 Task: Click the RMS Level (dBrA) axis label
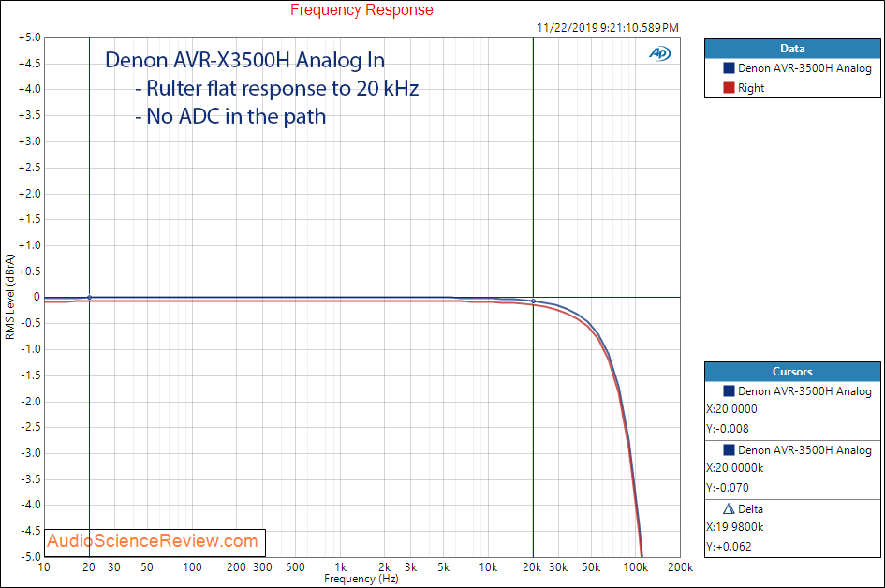(x=9, y=296)
